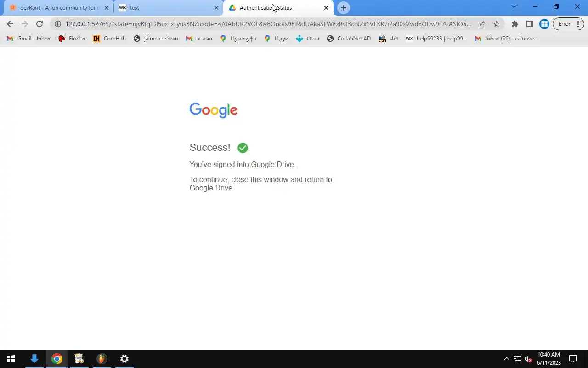Open the Фтен bookmark

307,39
